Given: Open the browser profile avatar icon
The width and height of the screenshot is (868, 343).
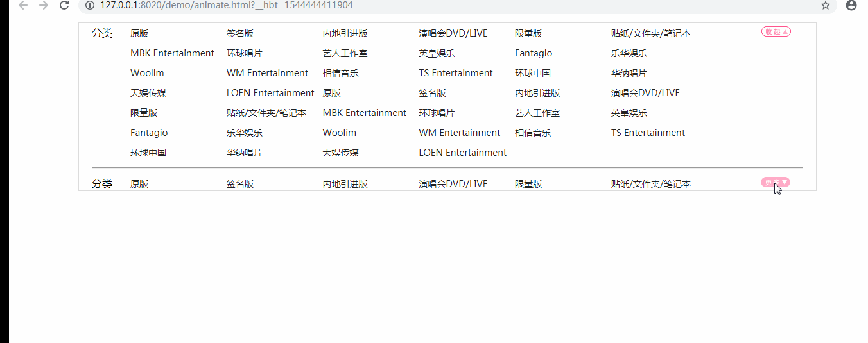Looking at the screenshot, I should click(x=851, y=5).
